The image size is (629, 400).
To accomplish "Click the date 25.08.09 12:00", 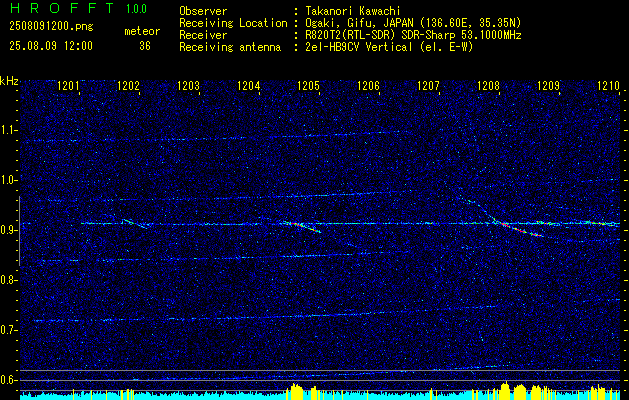I will pos(51,45).
